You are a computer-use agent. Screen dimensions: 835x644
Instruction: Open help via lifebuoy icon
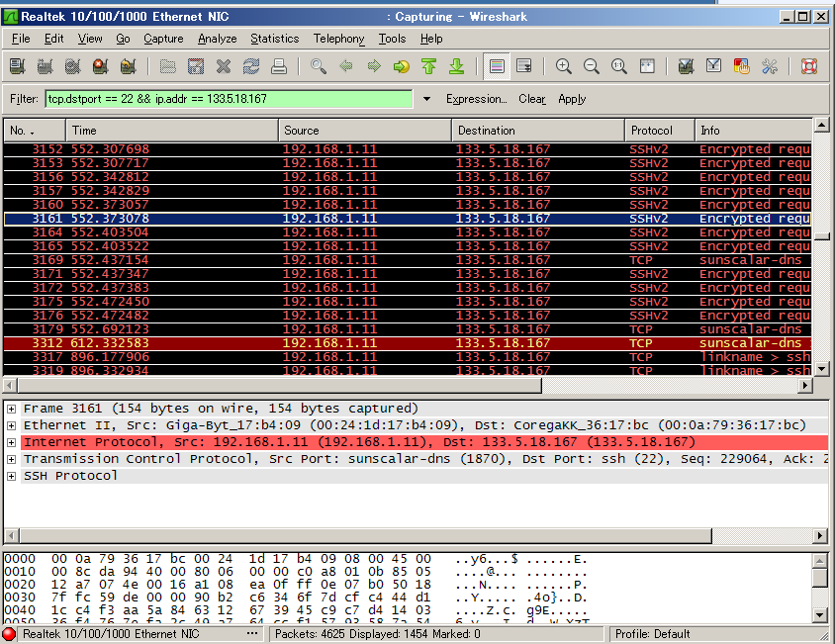[x=809, y=66]
